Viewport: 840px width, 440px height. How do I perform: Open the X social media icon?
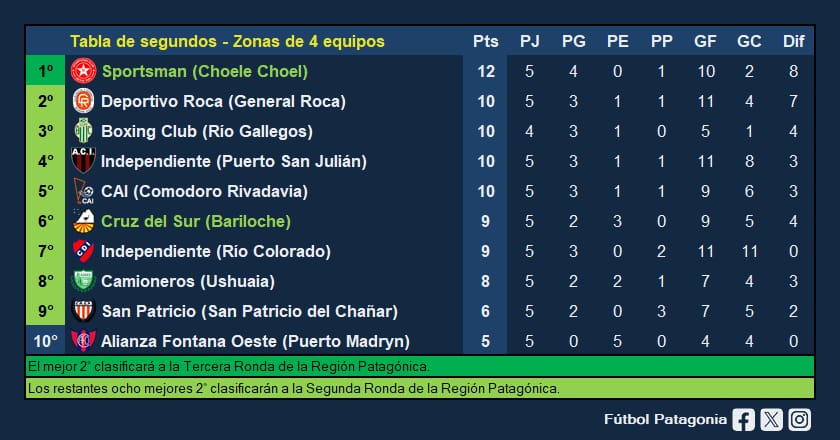pos(770,420)
